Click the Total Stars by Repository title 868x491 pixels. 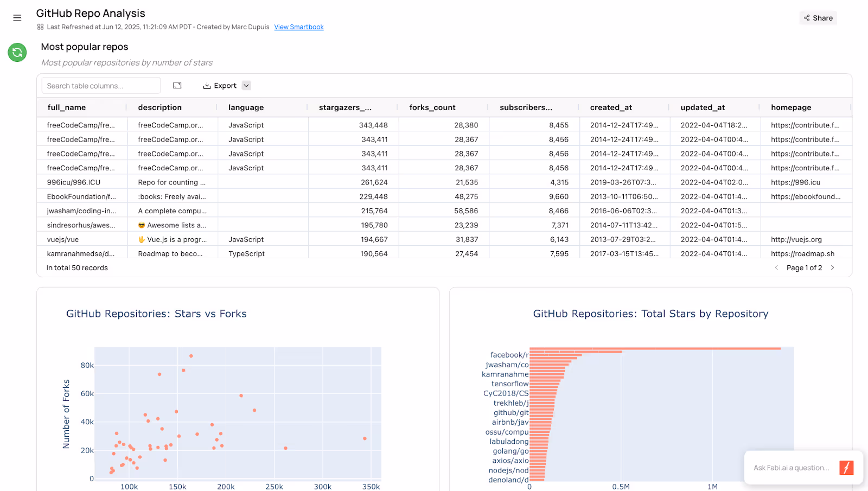[650, 314]
